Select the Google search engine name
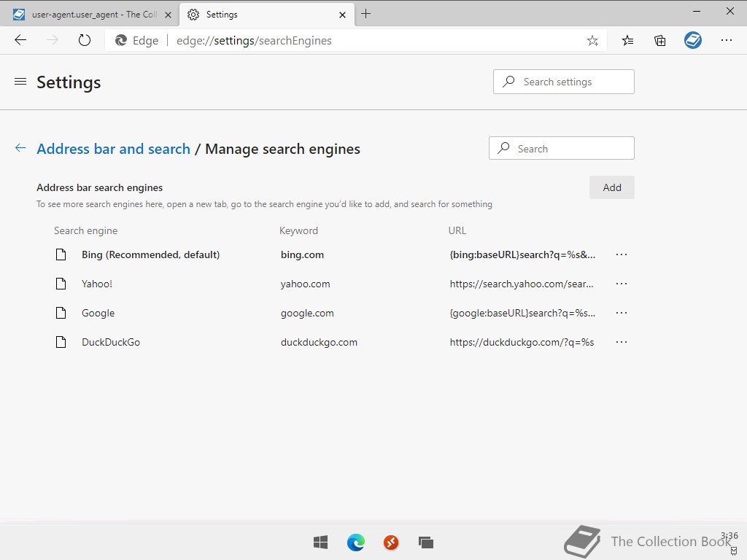747x560 pixels. (98, 313)
